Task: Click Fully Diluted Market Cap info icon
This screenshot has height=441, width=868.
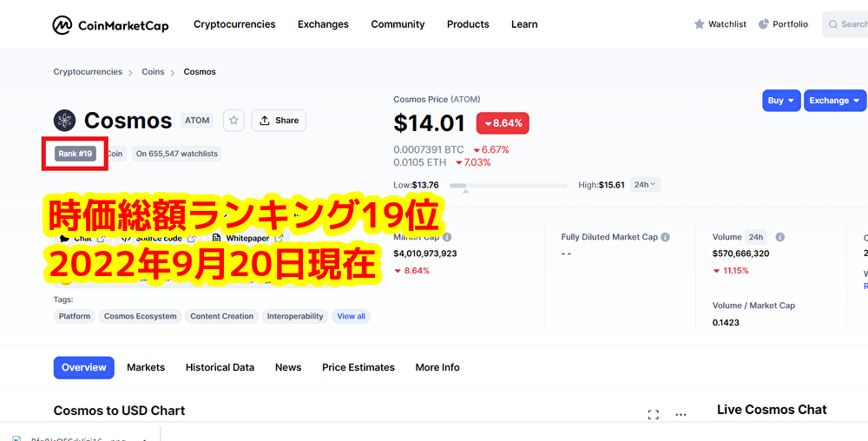Action: (x=665, y=237)
